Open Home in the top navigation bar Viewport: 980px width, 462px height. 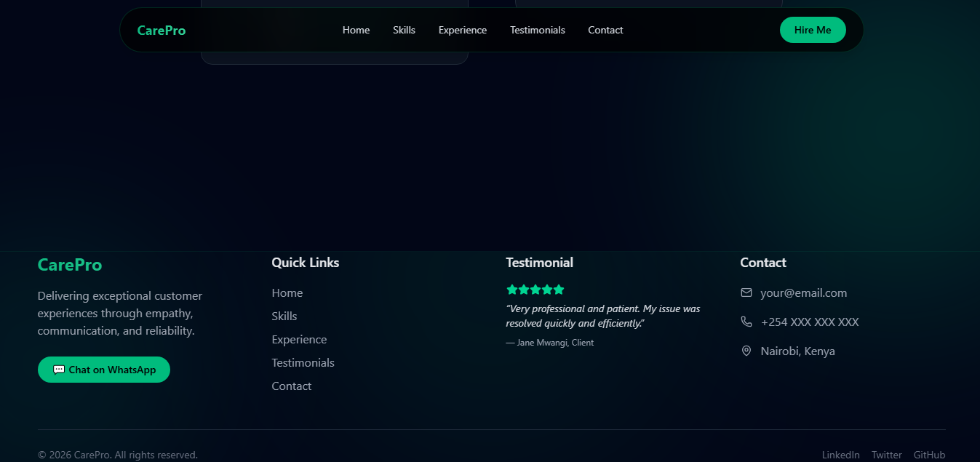coord(356,30)
